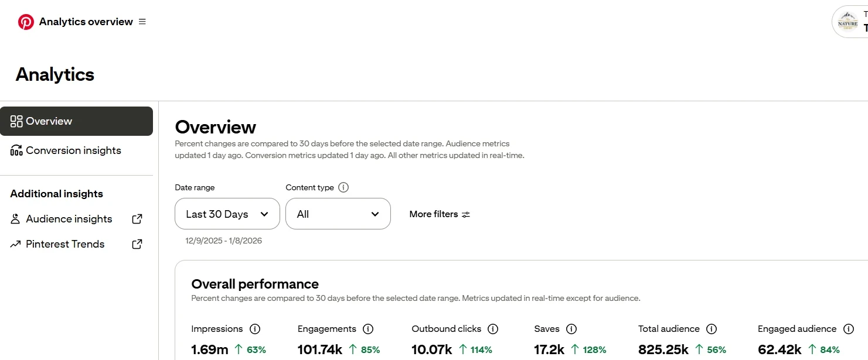Click the Impressions info icon
This screenshot has width=868, height=360.
tap(255, 329)
